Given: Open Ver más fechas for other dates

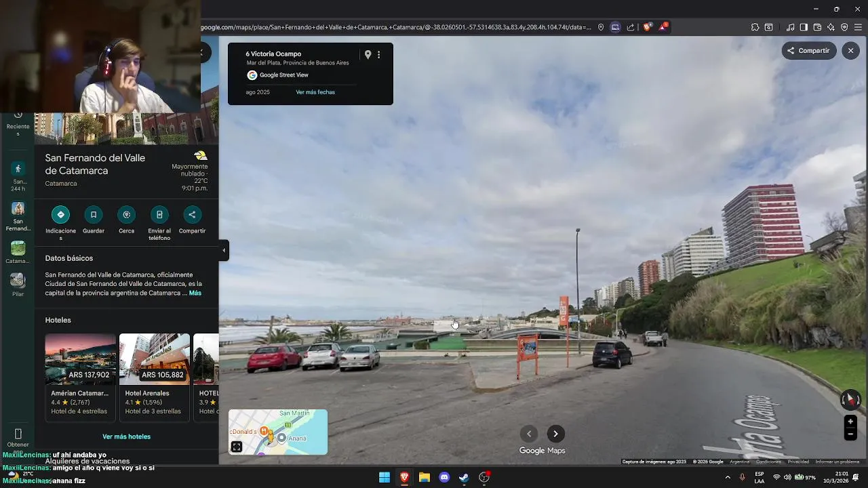Looking at the screenshot, I should [x=315, y=92].
